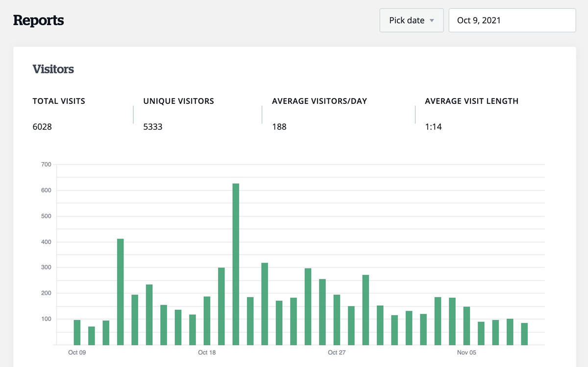The image size is (588, 367).
Task: Click the visit length value 1:14
Action: pos(433,127)
